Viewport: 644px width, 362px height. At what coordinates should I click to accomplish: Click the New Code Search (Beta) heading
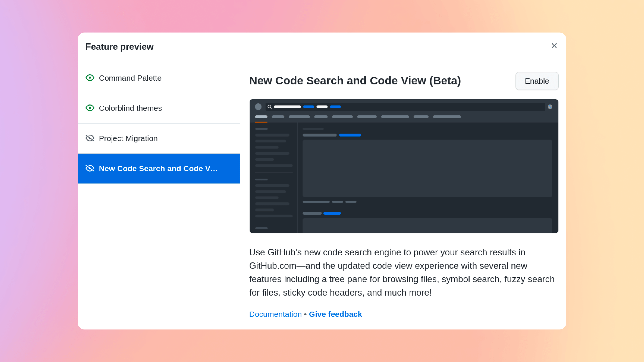pyautogui.click(x=355, y=81)
